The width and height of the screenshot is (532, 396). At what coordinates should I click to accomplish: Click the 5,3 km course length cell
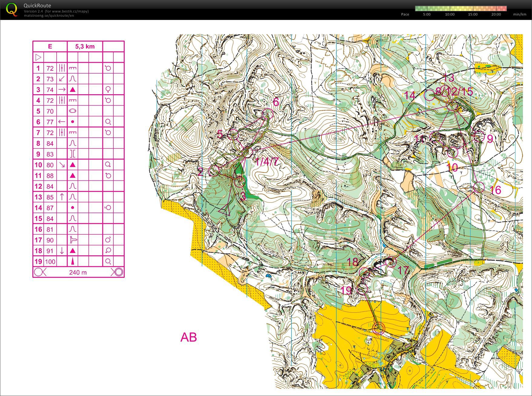85,46
